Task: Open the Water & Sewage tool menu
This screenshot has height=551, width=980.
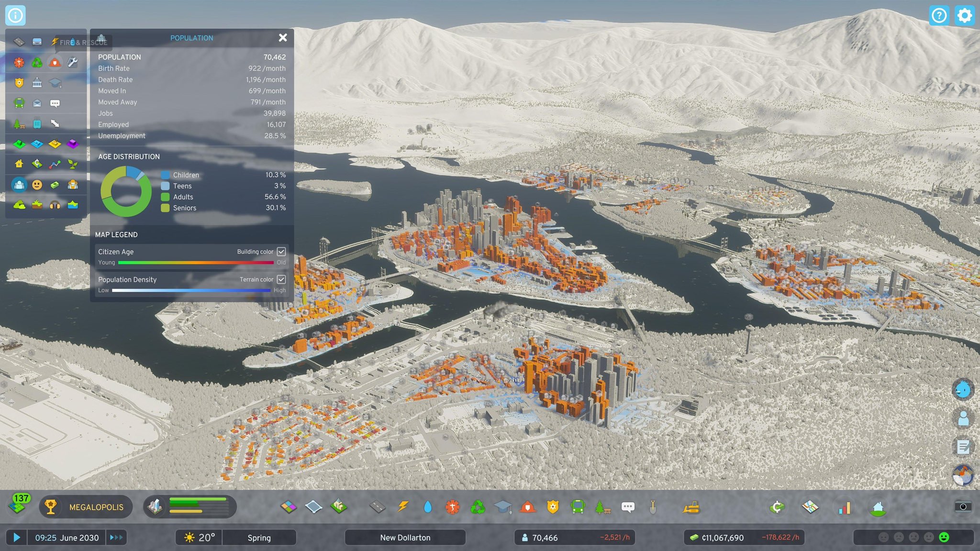Action: (x=428, y=507)
